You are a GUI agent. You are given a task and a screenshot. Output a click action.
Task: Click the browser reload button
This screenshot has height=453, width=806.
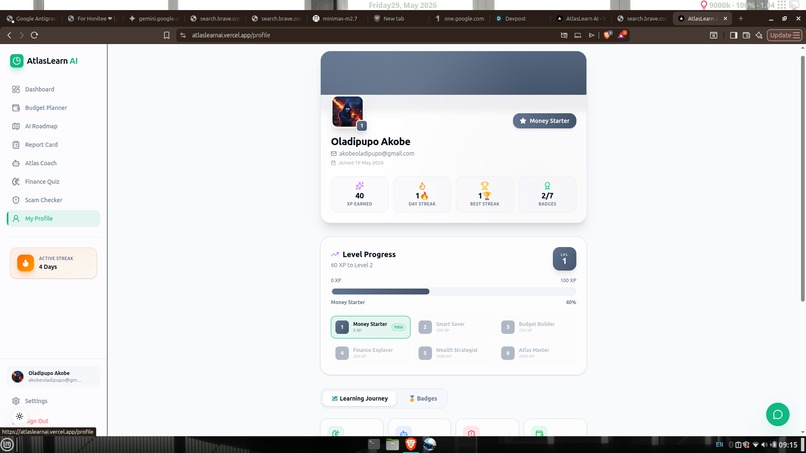tap(34, 35)
